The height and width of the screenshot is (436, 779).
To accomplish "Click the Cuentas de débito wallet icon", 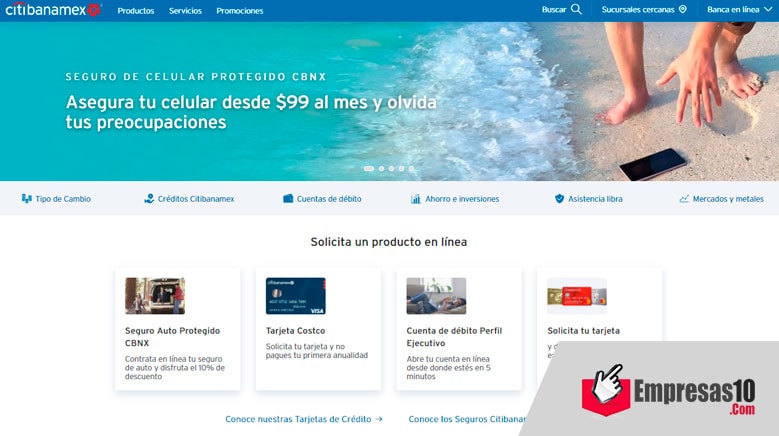I will coord(288,199).
